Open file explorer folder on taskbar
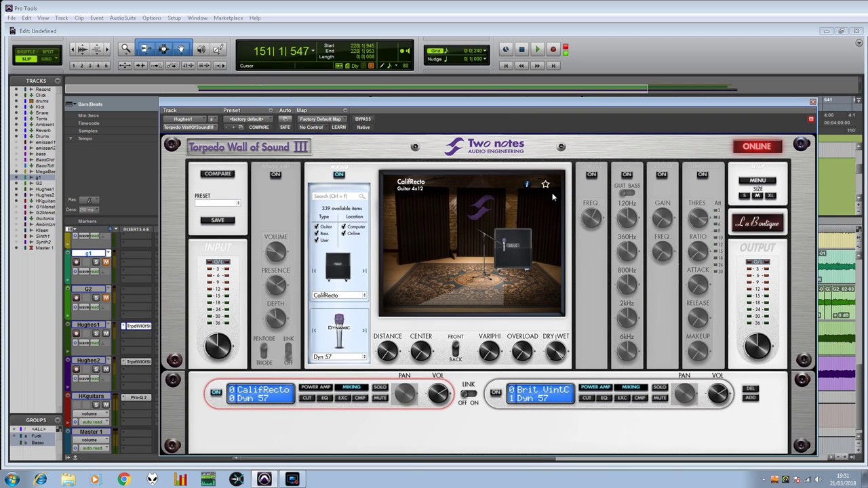 [68, 480]
